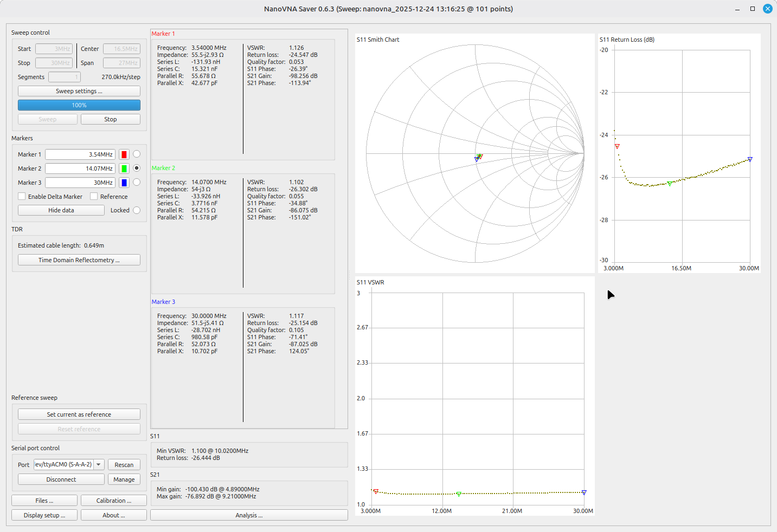Open Time Domain Reflectometry window
This screenshot has width=777, height=532.
(x=79, y=260)
